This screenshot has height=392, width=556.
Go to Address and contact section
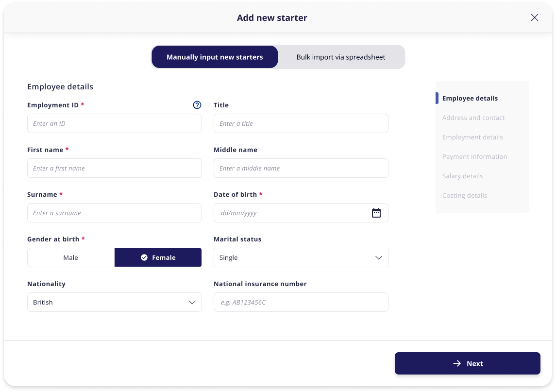point(473,118)
